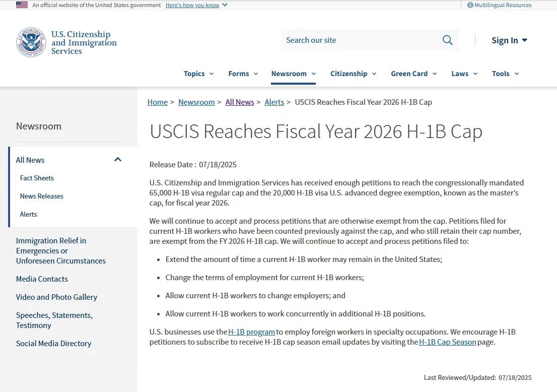Open the Forms menu

click(x=243, y=74)
